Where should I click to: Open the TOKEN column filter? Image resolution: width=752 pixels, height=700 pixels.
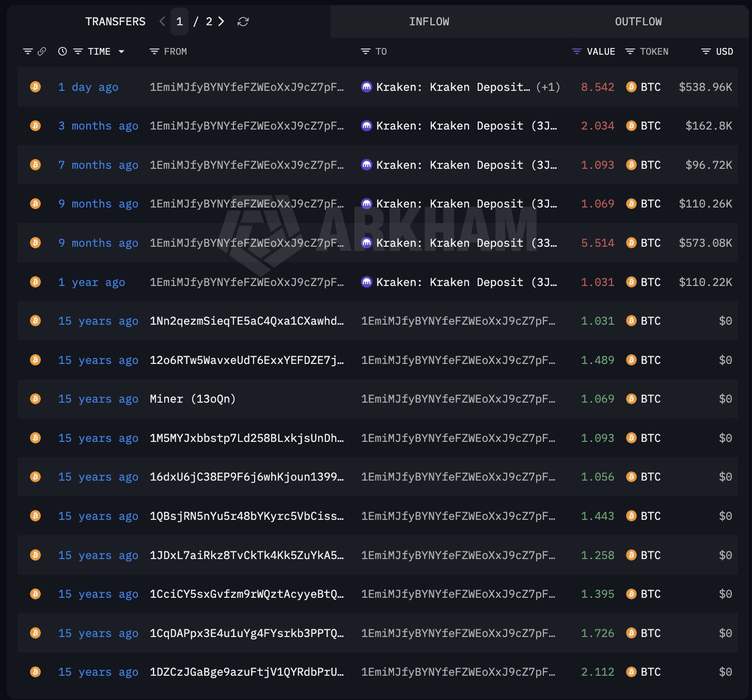(x=630, y=52)
